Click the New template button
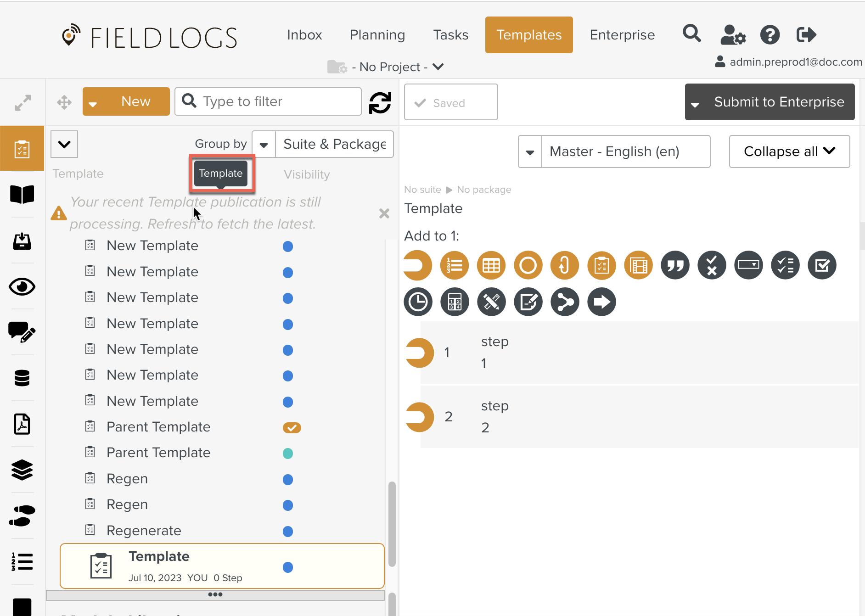865x616 pixels. tap(135, 101)
